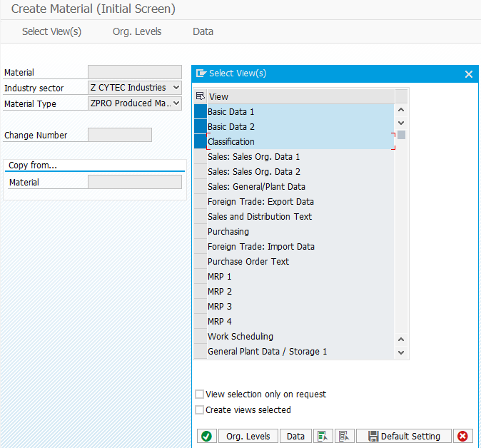Click the list scroll-down arrow at bottom
Viewport: 481px width, 448px height.
pyautogui.click(x=401, y=352)
